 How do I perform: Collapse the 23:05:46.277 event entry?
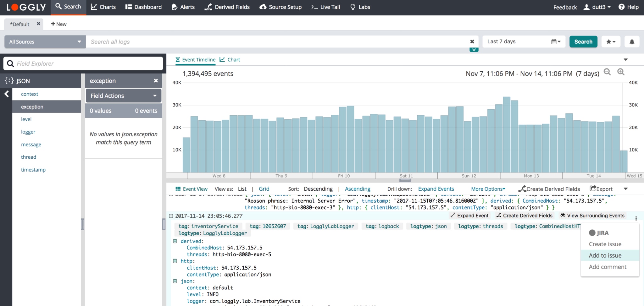(x=171, y=216)
